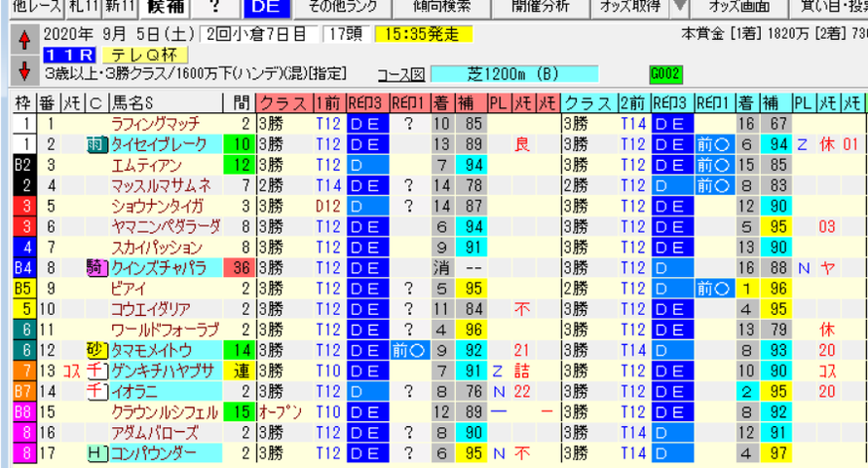
Task: Click the 15:35発走 start time label
Action: tap(424, 34)
